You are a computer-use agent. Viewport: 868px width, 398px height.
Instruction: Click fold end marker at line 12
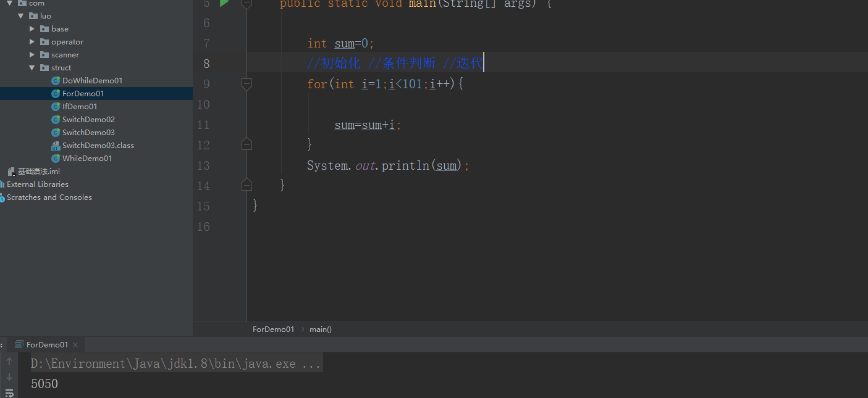coord(246,144)
